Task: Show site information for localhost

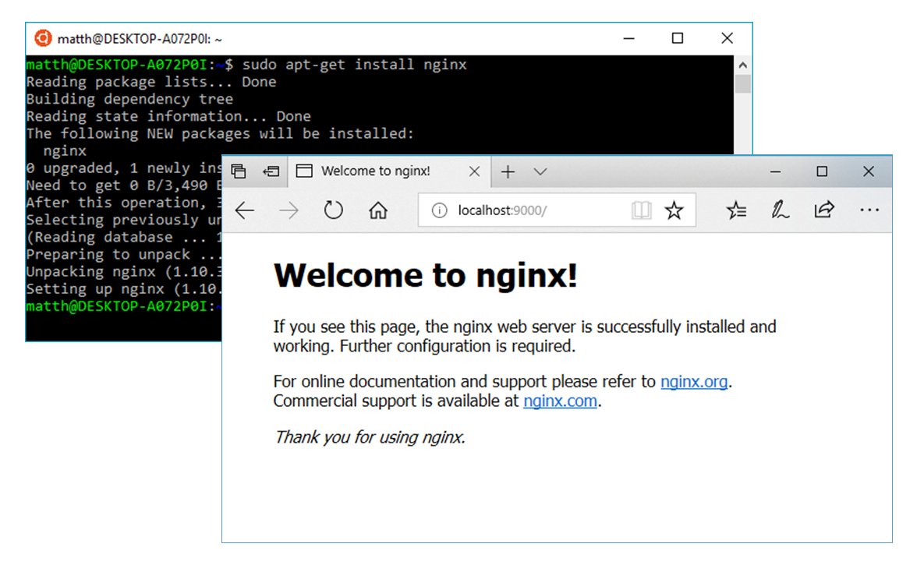Action: (x=439, y=210)
